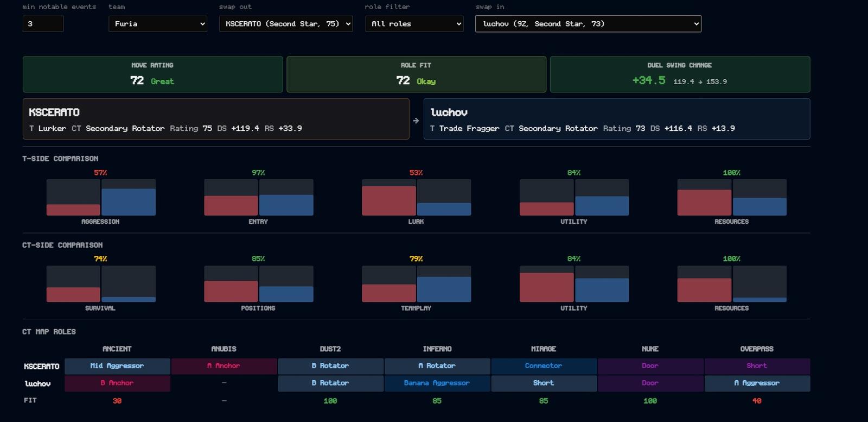The image size is (868, 422).
Task: Click the CT-side Teamplay blue bar
Action: coord(444,289)
